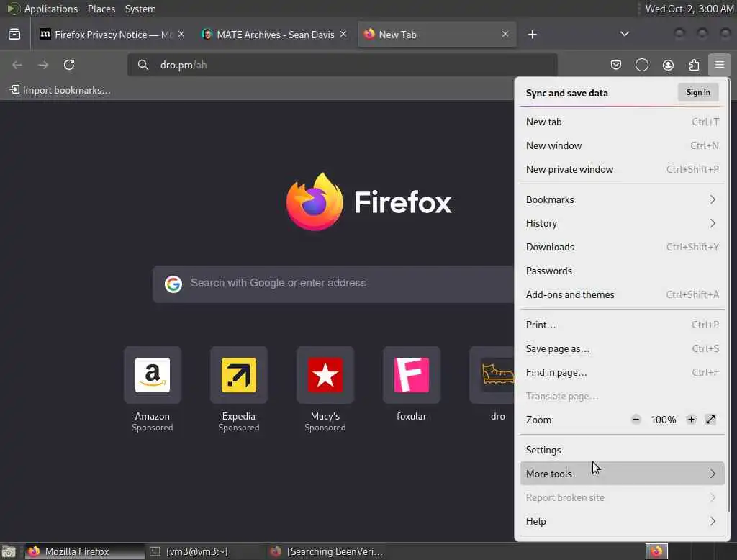This screenshot has height=560, width=737.
Task: Switch to MATE Archives - Sean Davis tab
Action: pos(273,35)
